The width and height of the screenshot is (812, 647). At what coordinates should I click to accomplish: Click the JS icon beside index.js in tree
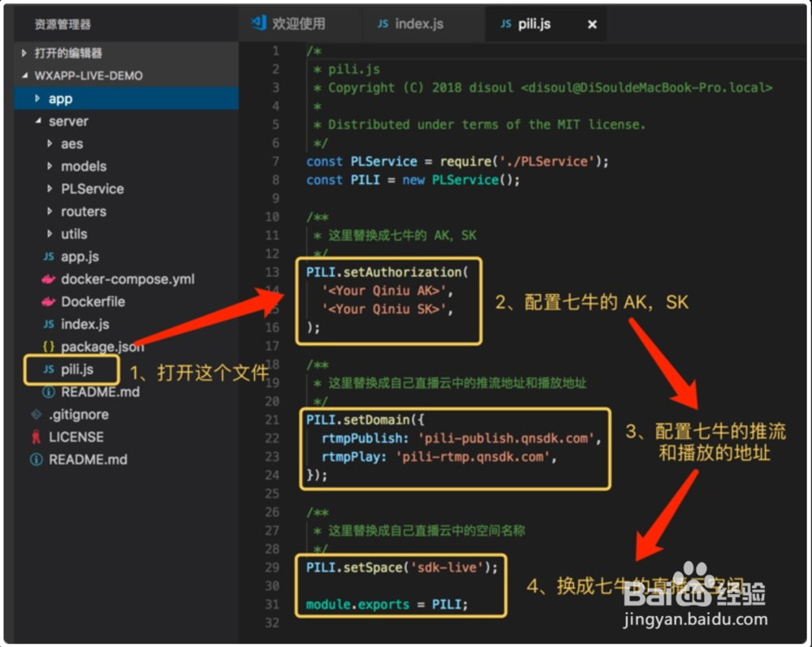[49, 325]
